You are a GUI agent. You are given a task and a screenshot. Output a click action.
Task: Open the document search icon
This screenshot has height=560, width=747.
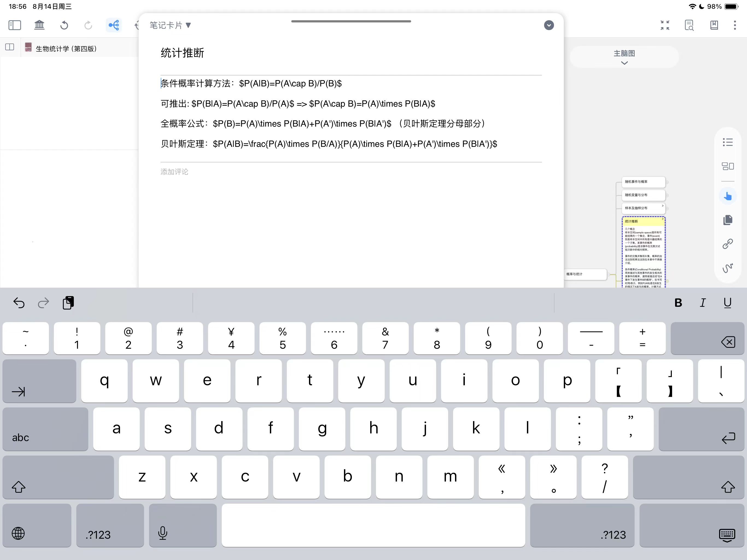(x=689, y=25)
